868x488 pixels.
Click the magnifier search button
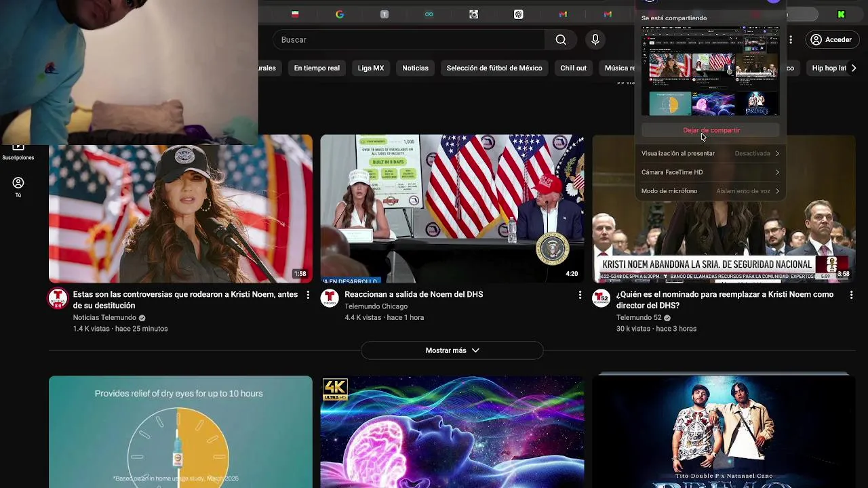(561, 40)
